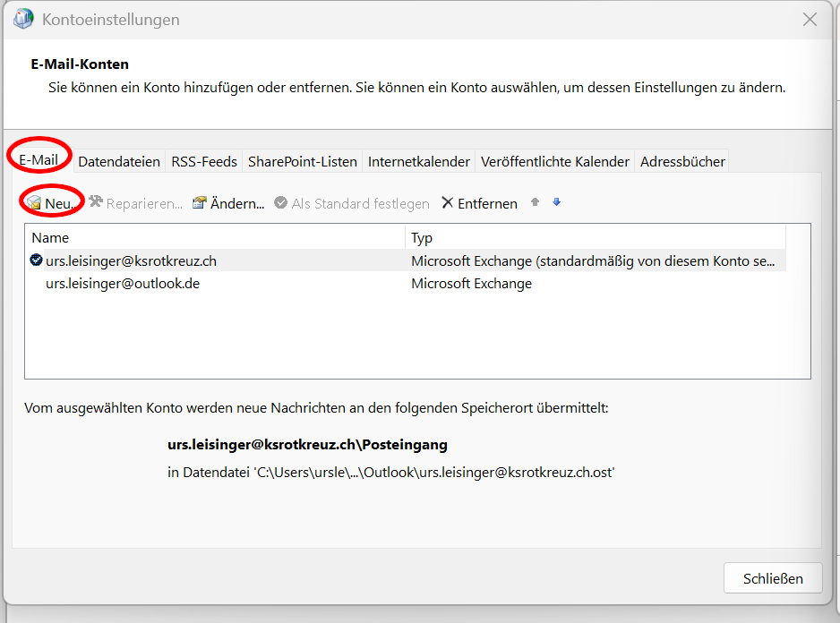Open the Adressbücher tab
This screenshot has height=623, width=840.
682,161
